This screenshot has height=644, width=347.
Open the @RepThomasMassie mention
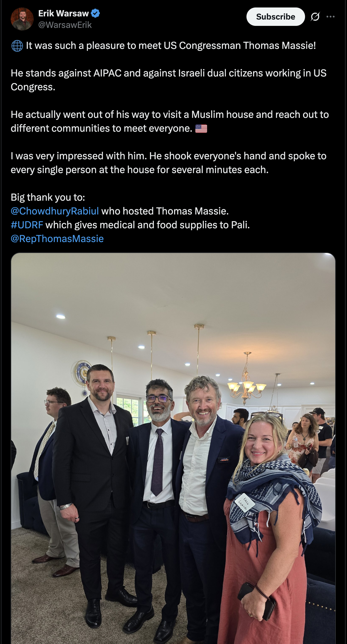57,239
